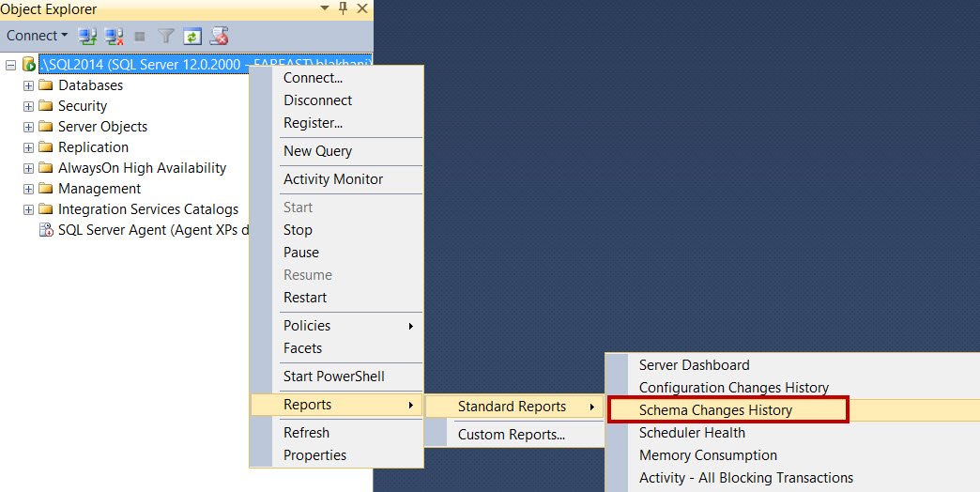Select the Databases tree label
The height and width of the screenshot is (492, 980).
pyautogui.click(x=91, y=85)
